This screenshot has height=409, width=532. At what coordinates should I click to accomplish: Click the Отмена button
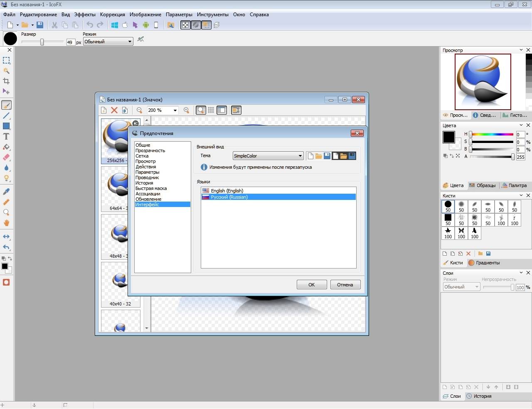tap(345, 285)
